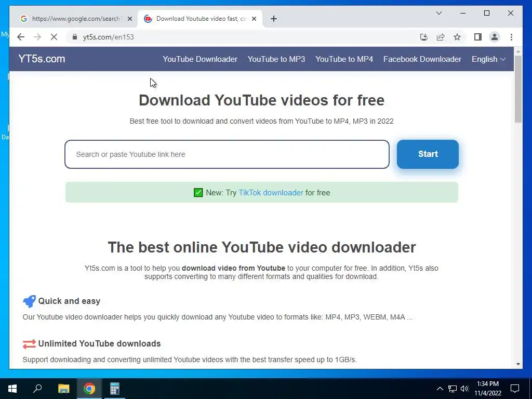The image size is (532, 399).
Task: Click the blue Start button
Action: [428, 154]
